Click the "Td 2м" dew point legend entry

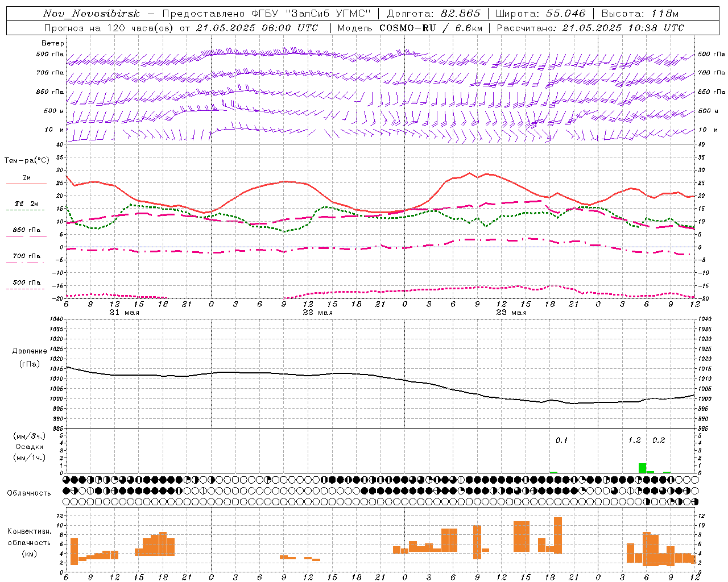tap(27, 203)
